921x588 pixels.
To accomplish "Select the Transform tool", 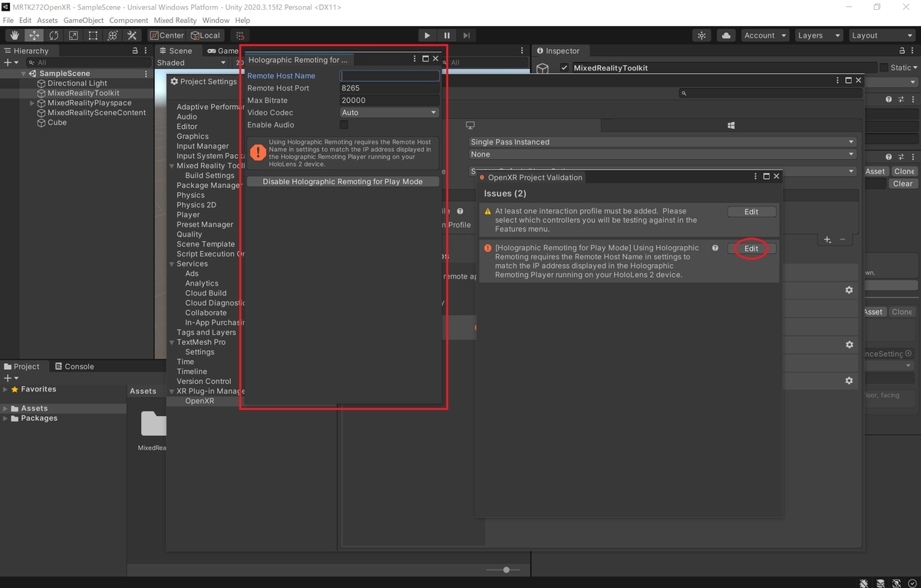I will click(112, 35).
